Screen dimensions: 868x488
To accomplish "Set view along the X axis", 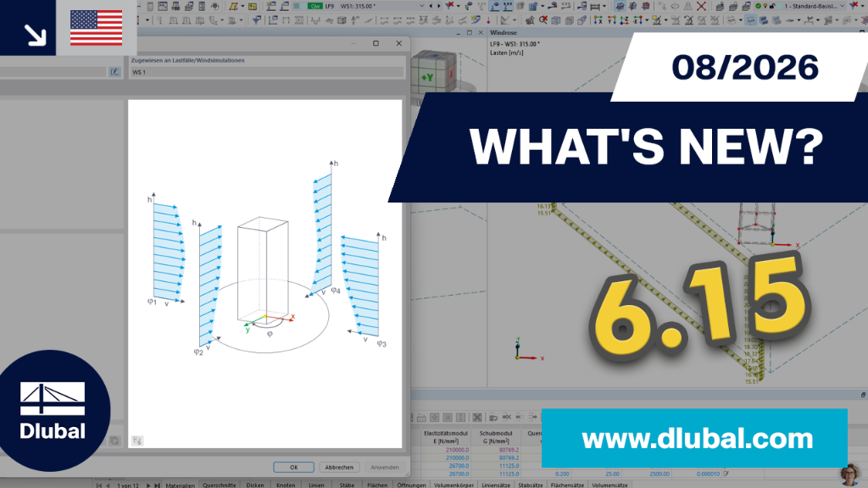I will click(x=598, y=20).
